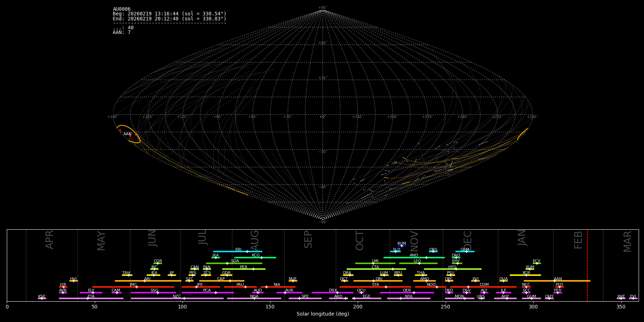
Task: Click the NIA shower label
Action: 277,285
